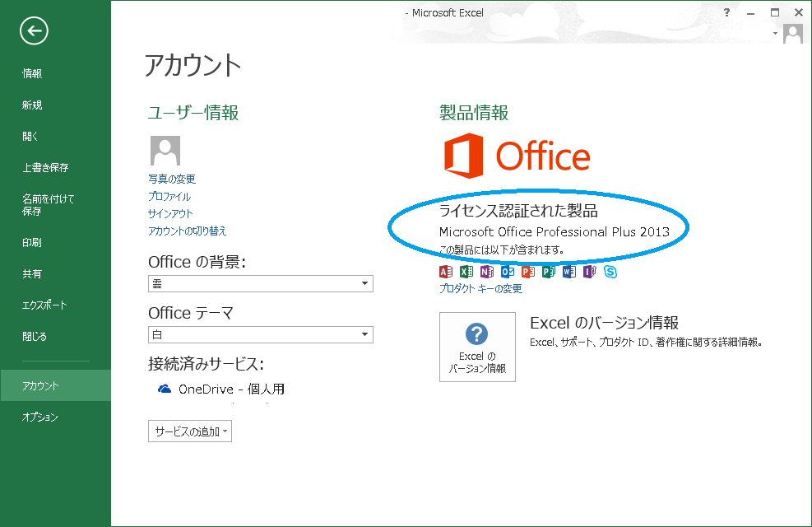Click the Microsoft Office Professional Plus 2013 text
This screenshot has width=812, height=527.
click(x=554, y=231)
